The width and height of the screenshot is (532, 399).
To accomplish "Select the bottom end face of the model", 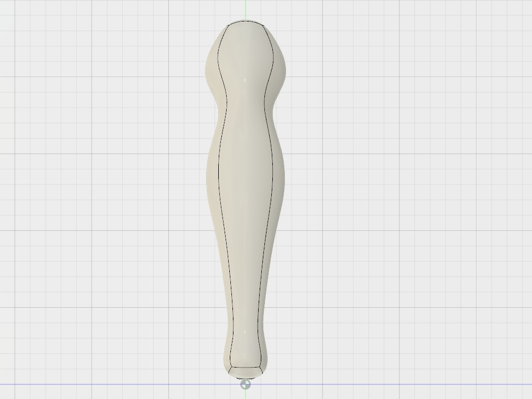I will pos(246,373).
